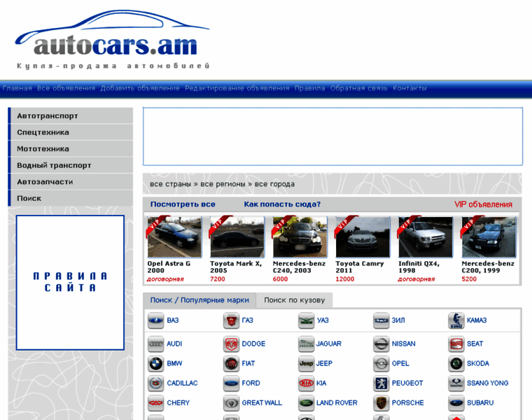Switch to Поиск / Популярные марки tab

pos(199,300)
